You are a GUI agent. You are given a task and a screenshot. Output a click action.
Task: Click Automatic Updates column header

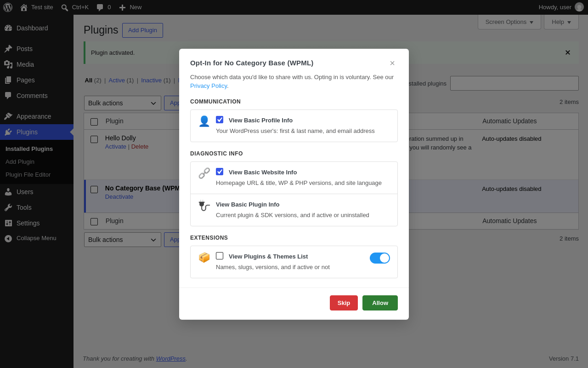pos(509,121)
